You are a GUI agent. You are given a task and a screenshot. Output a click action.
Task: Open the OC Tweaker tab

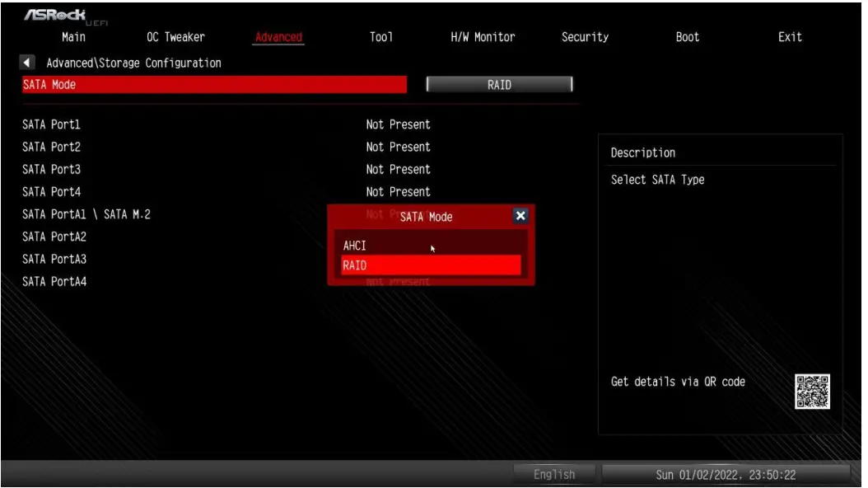(x=176, y=36)
